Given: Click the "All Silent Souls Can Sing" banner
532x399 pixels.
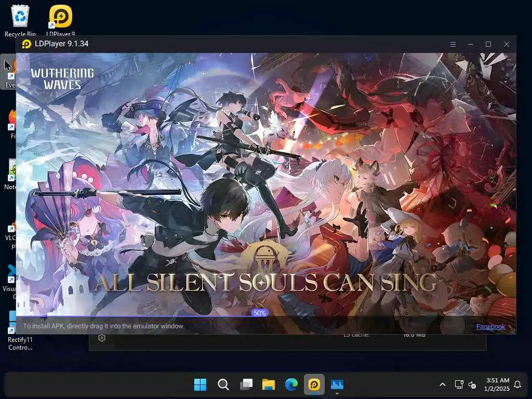Looking at the screenshot, I should (x=265, y=283).
